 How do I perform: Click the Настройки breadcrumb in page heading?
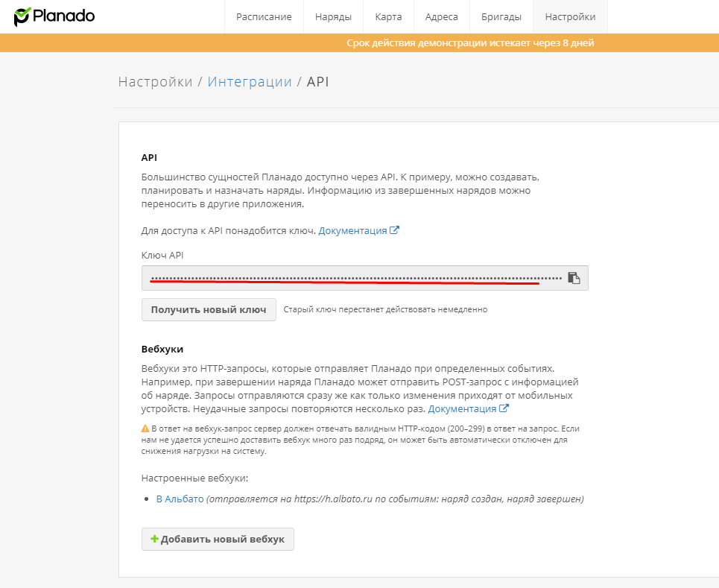[x=155, y=82]
